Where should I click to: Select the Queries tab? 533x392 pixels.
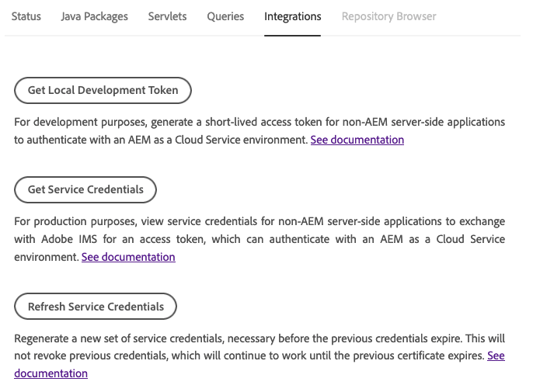click(225, 16)
